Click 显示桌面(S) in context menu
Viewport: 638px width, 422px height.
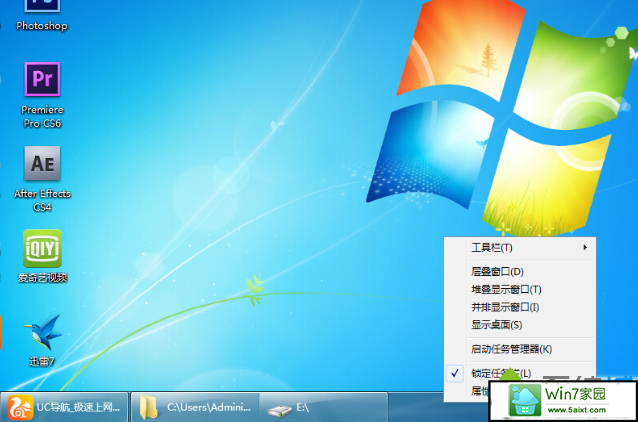click(x=520, y=325)
